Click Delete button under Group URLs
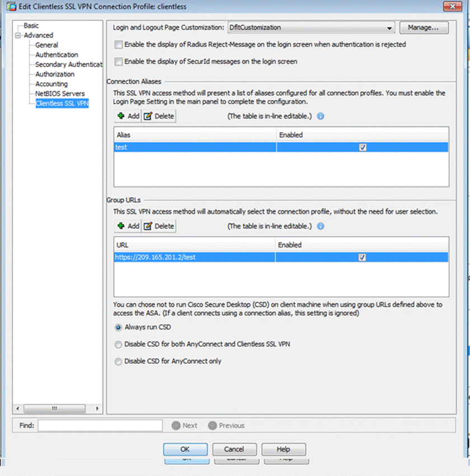The width and height of the screenshot is (470, 476). pos(158,226)
